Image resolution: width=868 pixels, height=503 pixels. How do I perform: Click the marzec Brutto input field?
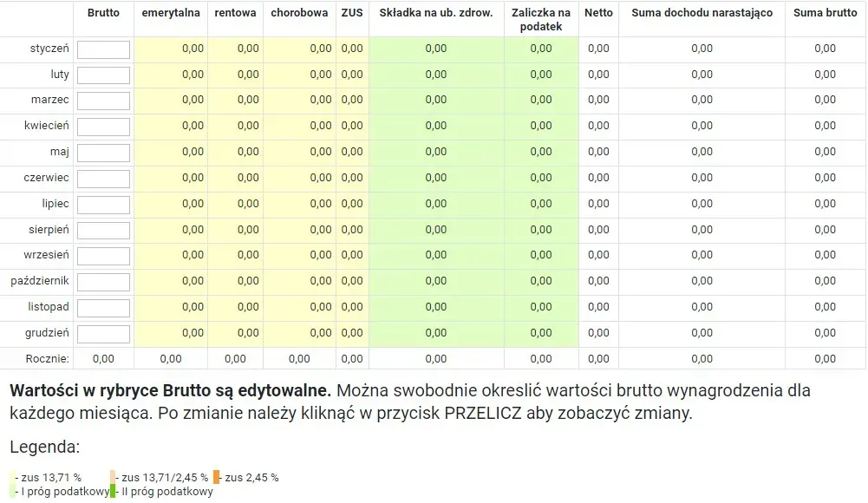tap(102, 101)
